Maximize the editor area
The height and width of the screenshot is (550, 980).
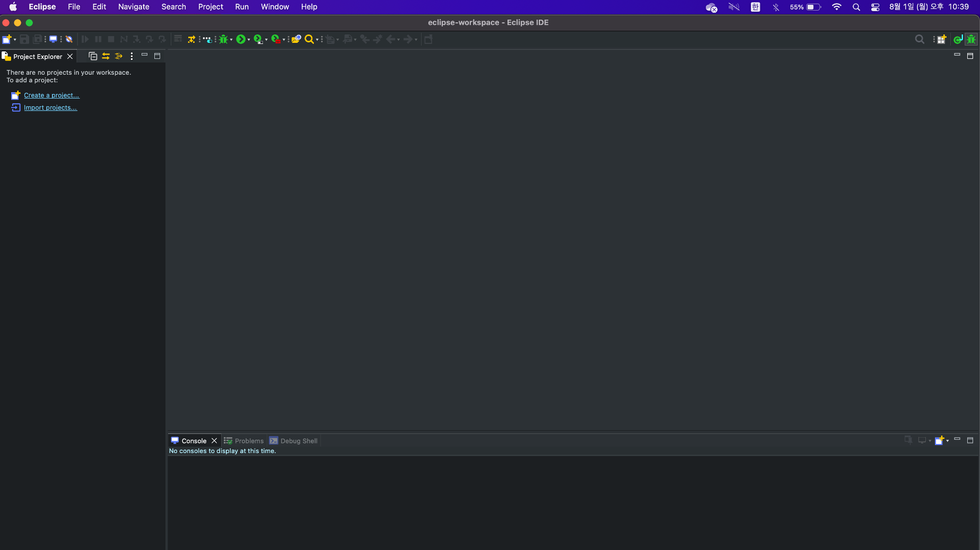click(x=970, y=56)
